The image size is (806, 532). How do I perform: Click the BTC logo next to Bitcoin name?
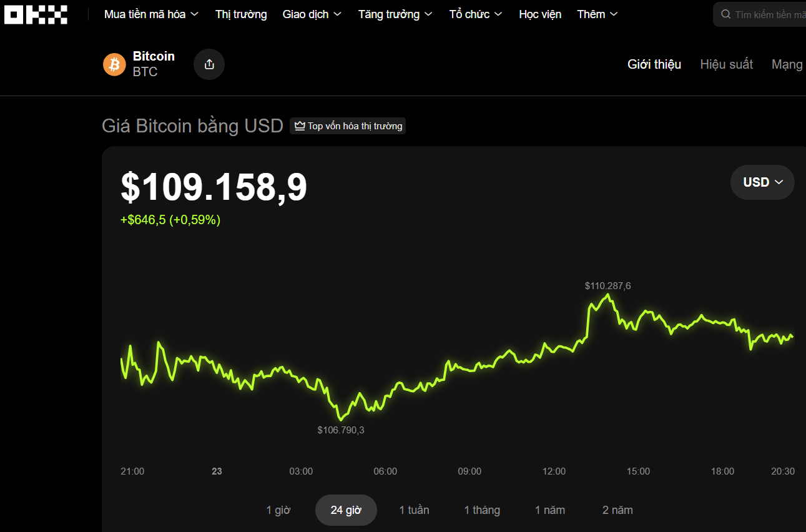point(114,64)
